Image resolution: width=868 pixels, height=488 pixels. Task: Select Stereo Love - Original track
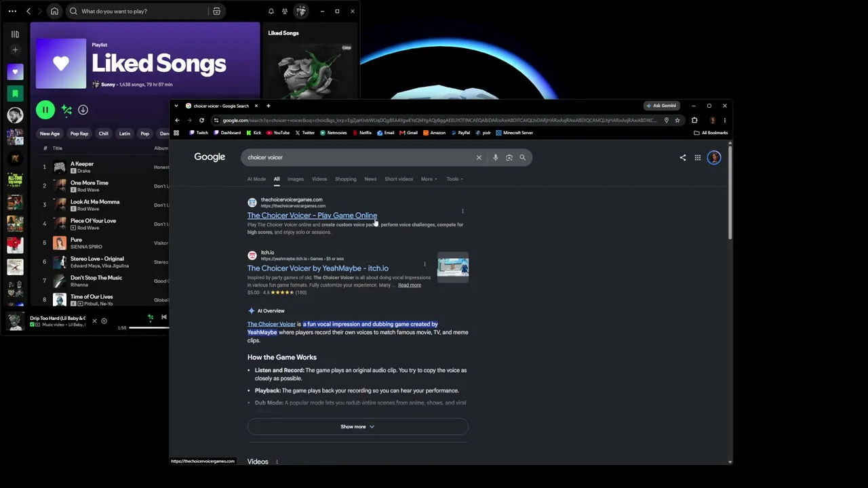click(97, 258)
